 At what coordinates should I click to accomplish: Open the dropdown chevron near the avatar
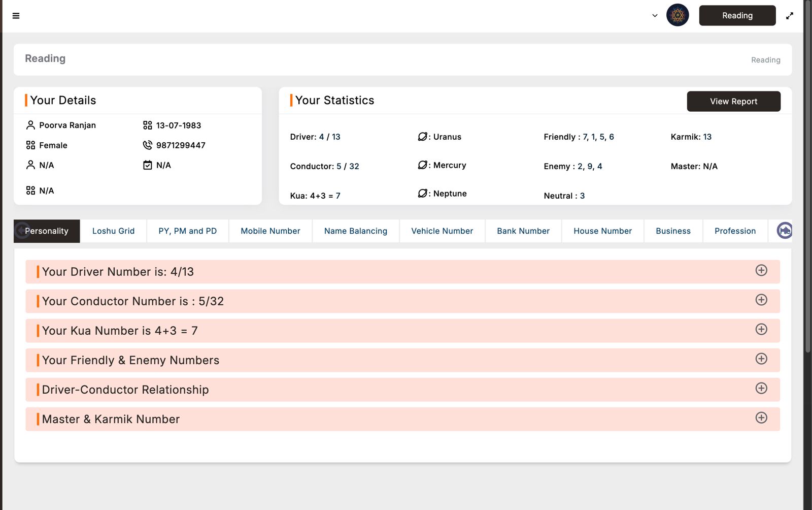pos(655,16)
